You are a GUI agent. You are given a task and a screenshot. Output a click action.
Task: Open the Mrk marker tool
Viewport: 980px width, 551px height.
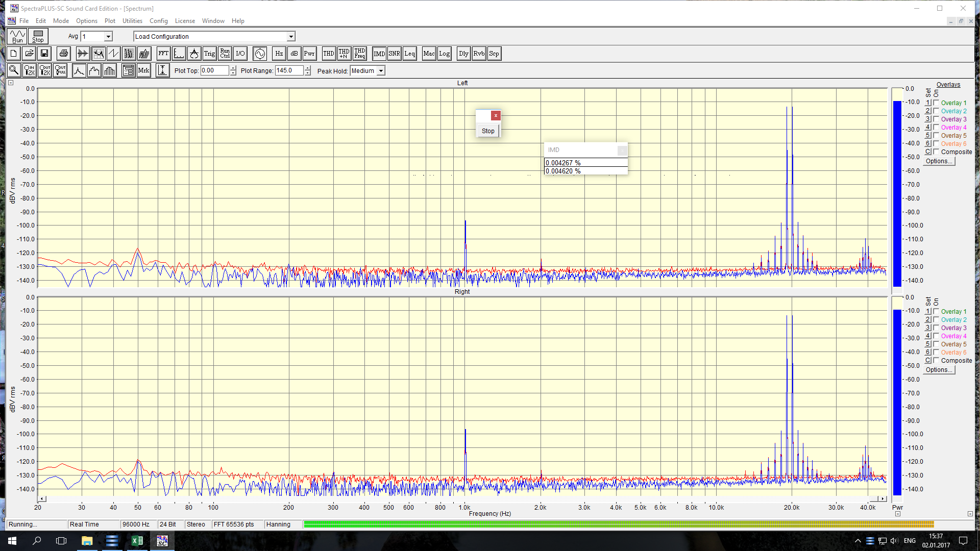(143, 70)
